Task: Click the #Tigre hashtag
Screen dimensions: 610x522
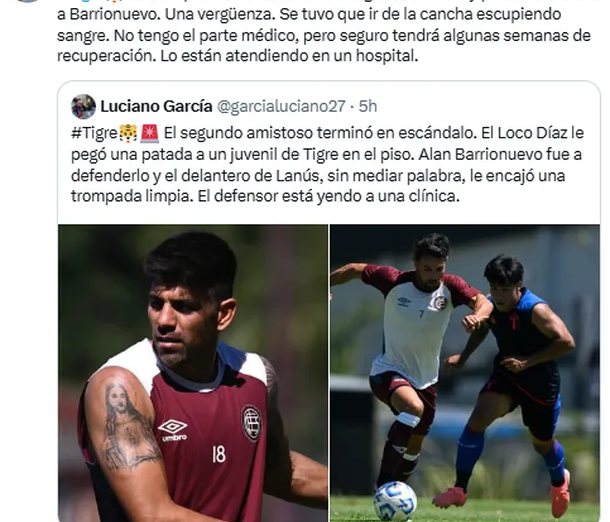Action: coord(94,133)
